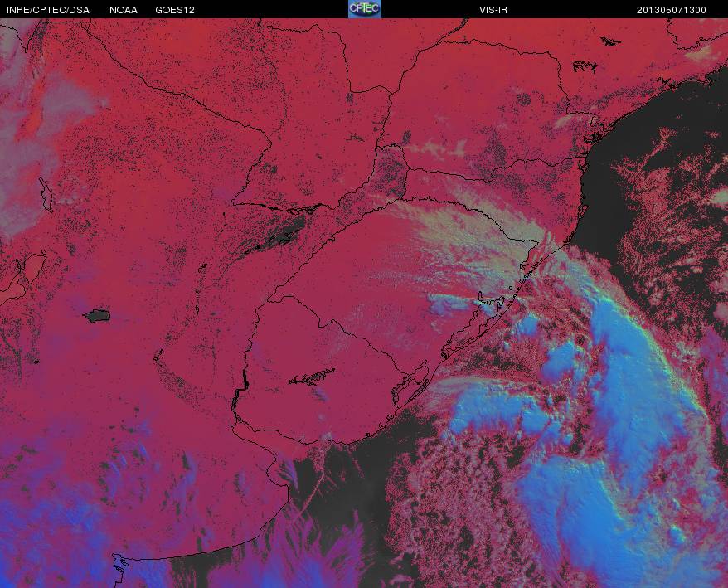Click the CPTEC logo in header
The height and width of the screenshot is (588, 728).
[365, 9]
